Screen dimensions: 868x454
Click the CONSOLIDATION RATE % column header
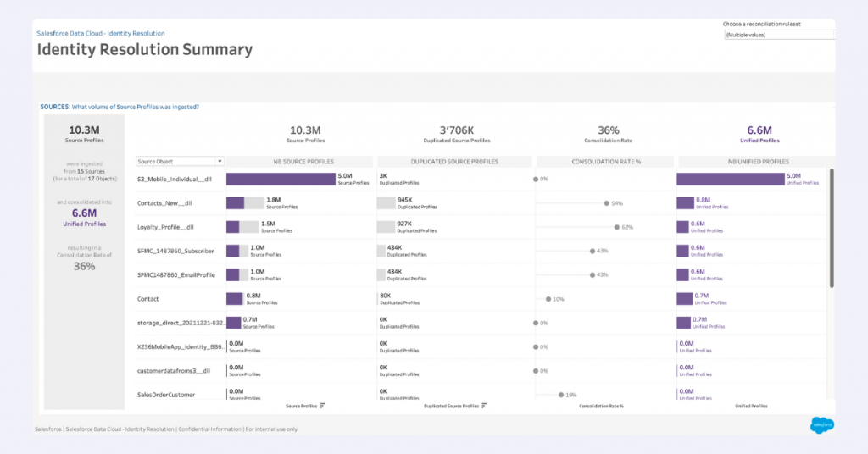(605, 162)
